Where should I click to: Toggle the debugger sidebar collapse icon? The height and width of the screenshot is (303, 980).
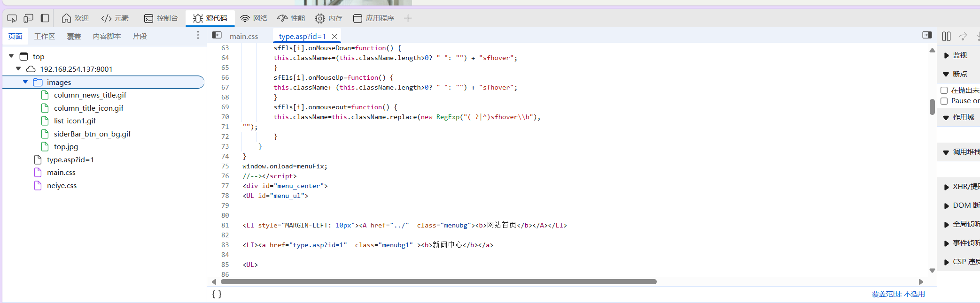(x=927, y=35)
